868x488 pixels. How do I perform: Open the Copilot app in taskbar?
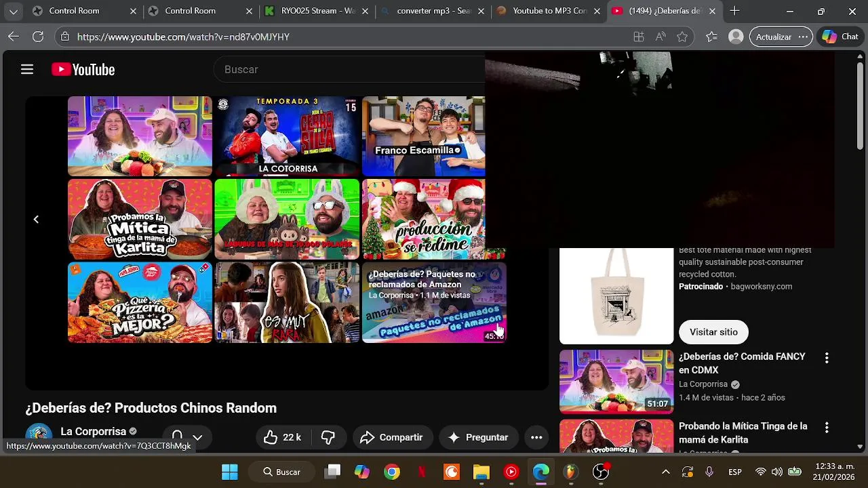pyautogui.click(x=361, y=472)
